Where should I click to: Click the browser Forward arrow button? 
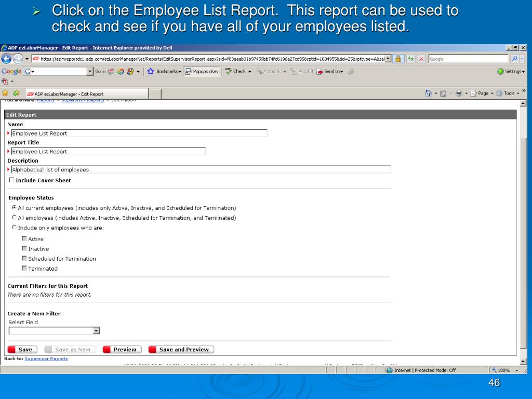click(18, 59)
